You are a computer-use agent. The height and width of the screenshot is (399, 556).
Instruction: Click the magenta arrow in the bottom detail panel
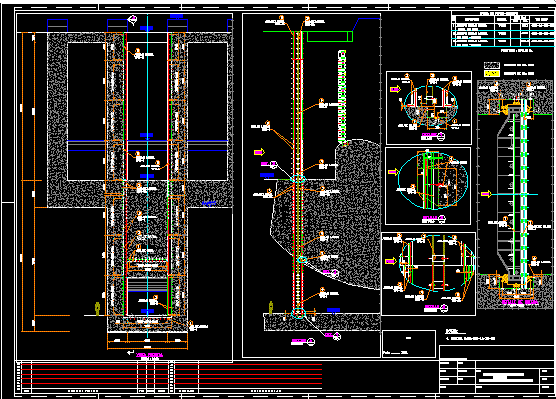click(390, 261)
